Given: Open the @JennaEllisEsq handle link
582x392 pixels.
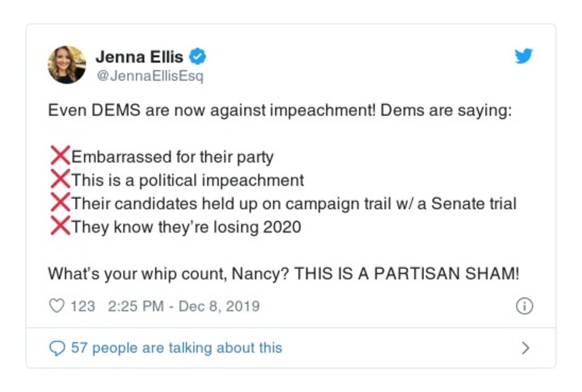Looking at the screenshot, I should click(149, 76).
